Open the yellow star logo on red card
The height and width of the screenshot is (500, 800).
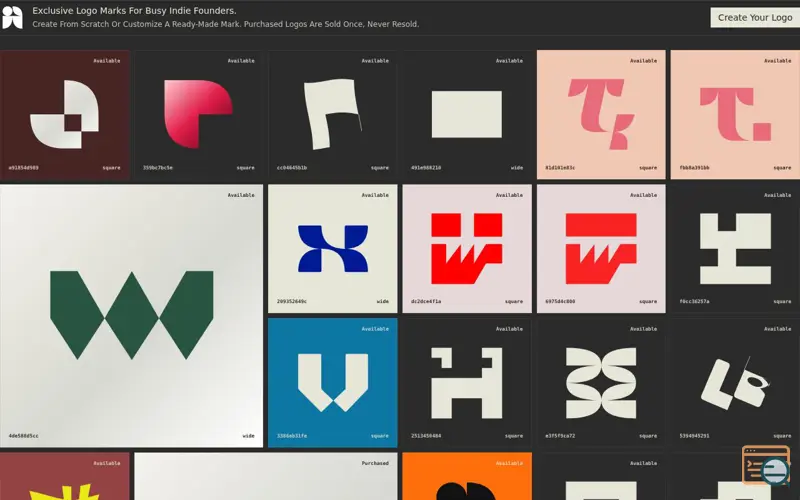tap(65, 476)
